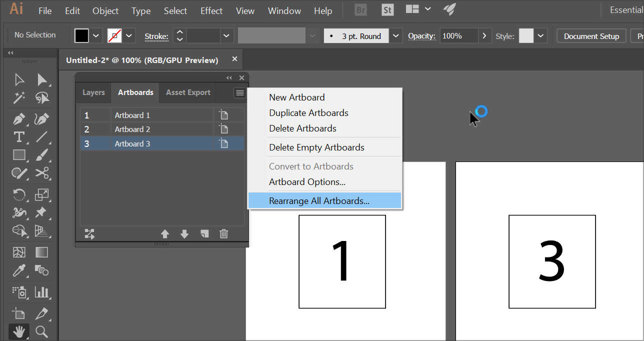
Task: Open the stroke color dropdown arrow
Action: point(129,36)
